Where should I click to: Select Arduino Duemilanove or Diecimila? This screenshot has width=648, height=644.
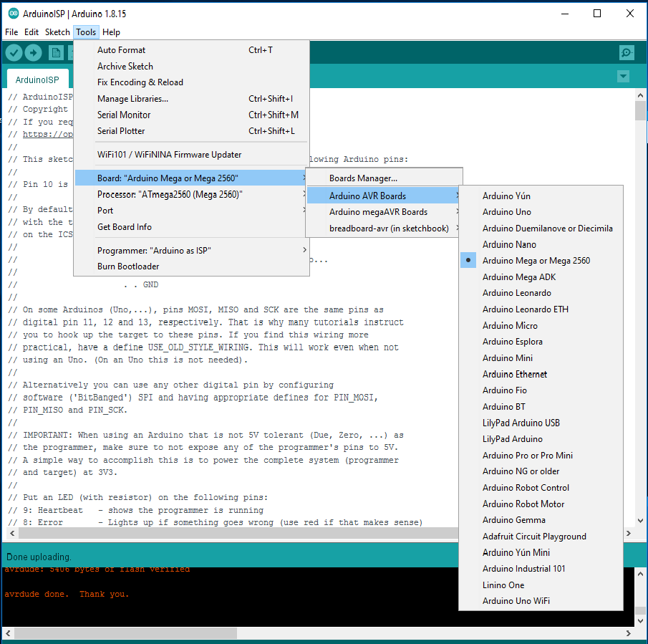541,229
